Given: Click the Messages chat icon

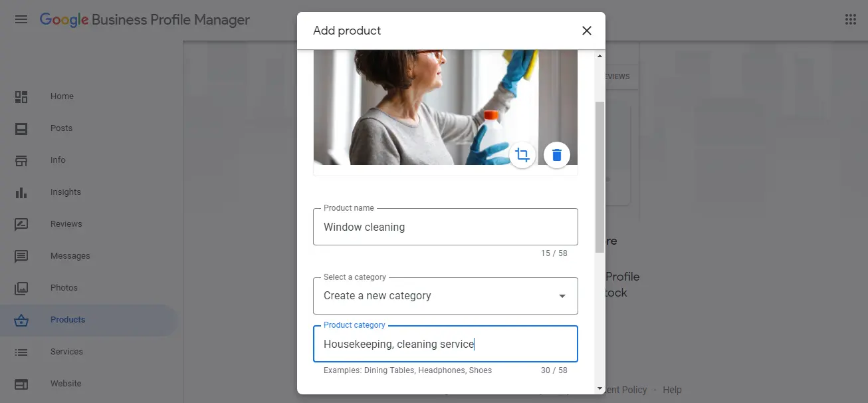Looking at the screenshot, I should (21, 256).
